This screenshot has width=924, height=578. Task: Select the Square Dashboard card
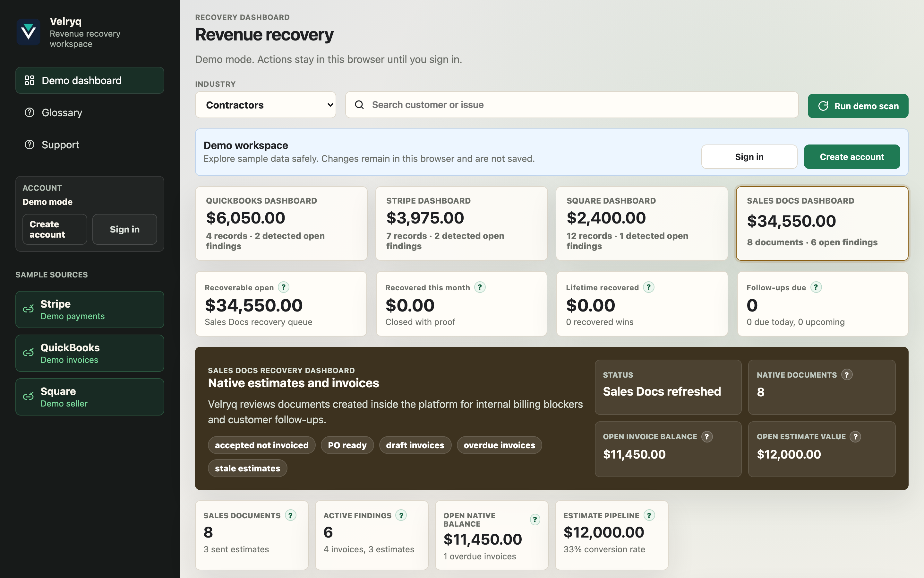click(642, 223)
